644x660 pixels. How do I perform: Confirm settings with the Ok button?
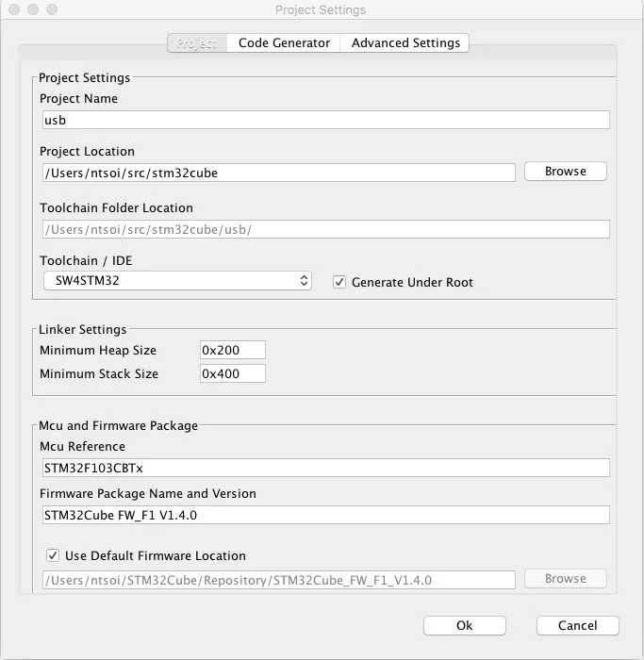tap(464, 625)
